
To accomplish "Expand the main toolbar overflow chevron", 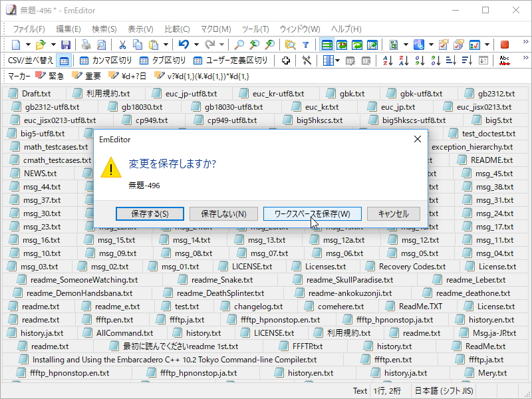I will (525, 41).
